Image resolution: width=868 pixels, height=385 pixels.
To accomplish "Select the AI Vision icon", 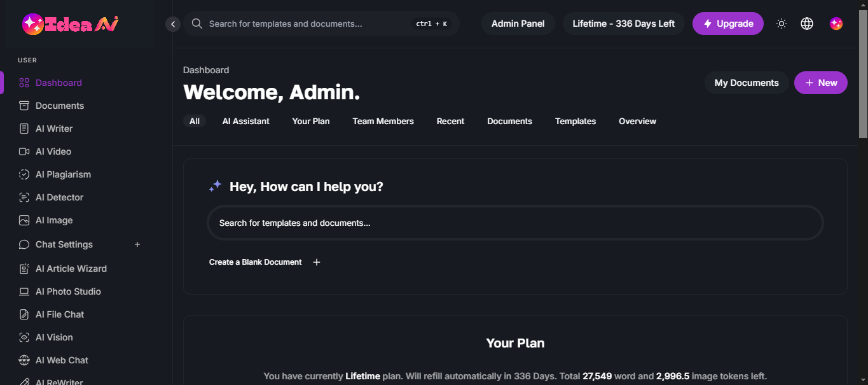I will (x=24, y=337).
